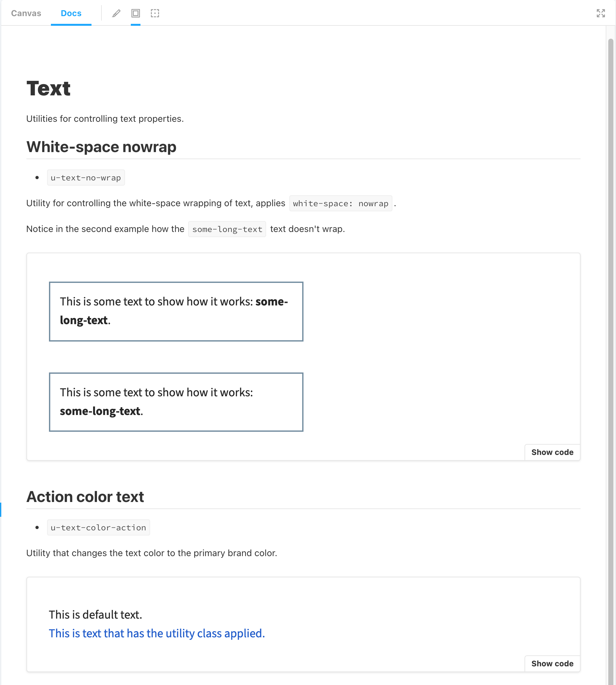Click the inline 'some-long-text' code snippet
Image resolution: width=616 pixels, height=685 pixels.
point(227,229)
